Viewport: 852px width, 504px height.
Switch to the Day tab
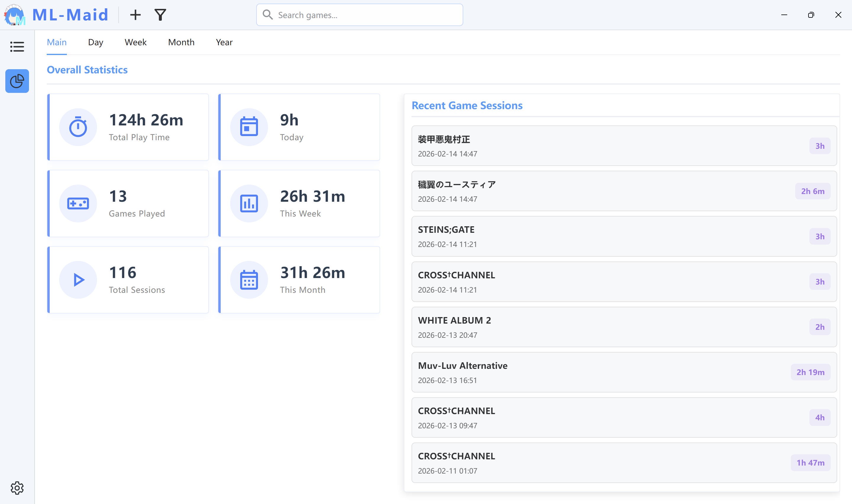tap(96, 42)
